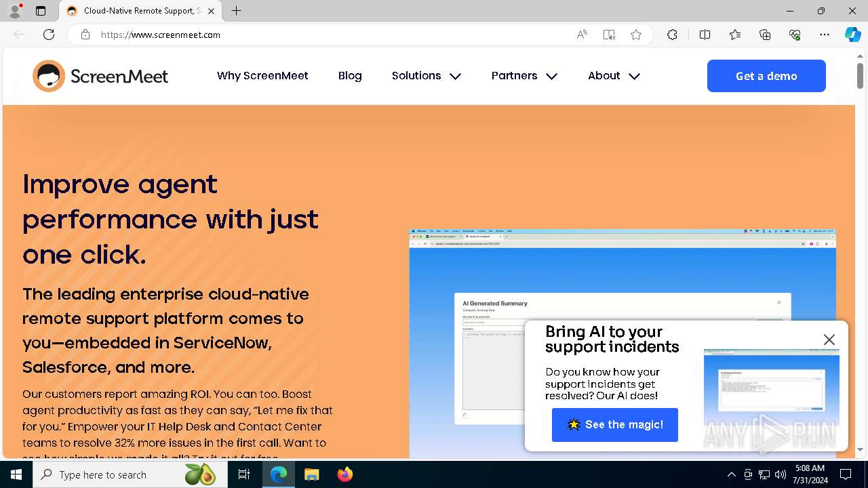868x488 pixels.
Task: Click 'Improve agent performance' headline
Action: 170,219
